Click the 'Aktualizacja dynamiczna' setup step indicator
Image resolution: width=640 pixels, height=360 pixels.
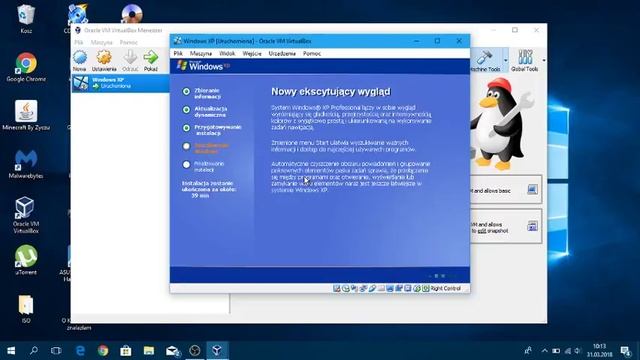[186, 110]
